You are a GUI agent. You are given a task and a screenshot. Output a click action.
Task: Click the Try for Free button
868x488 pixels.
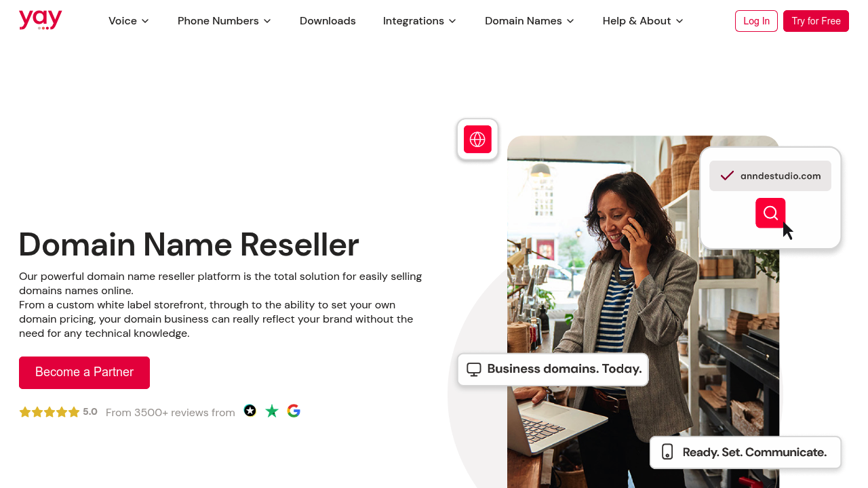pos(816,21)
